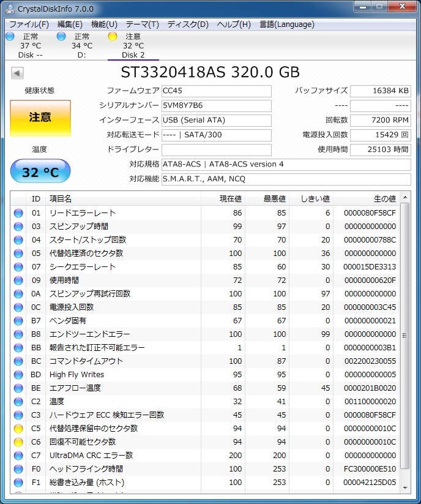Click the ファームウェア field showing CC45
The image size is (421, 504).
point(217,91)
